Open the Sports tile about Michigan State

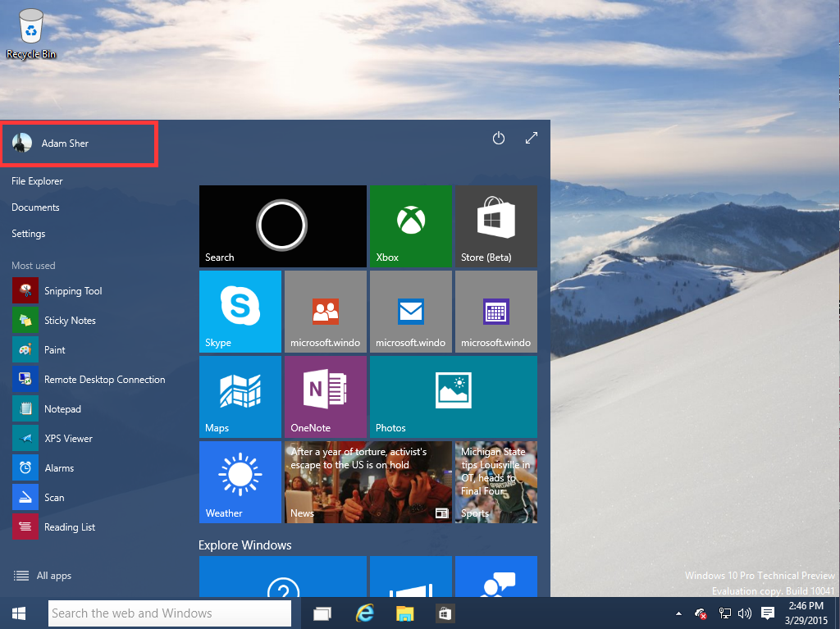click(496, 482)
